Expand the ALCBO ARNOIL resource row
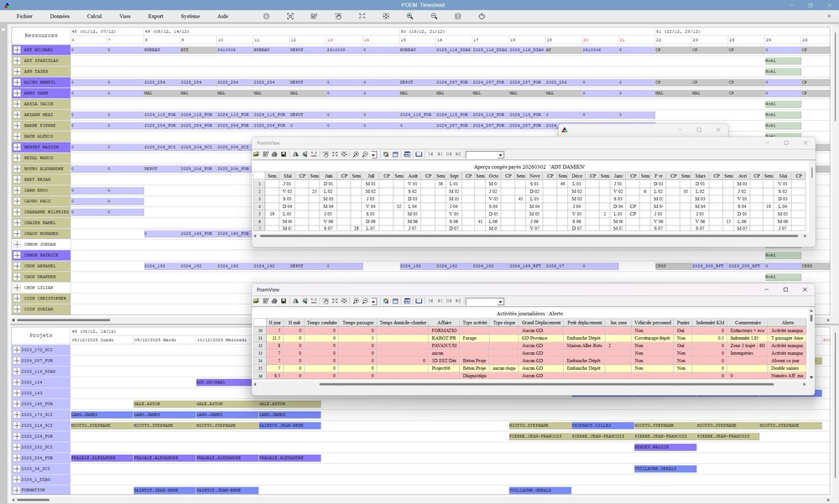The width and height of the screenshot is (839, 504). pos(17,82)
